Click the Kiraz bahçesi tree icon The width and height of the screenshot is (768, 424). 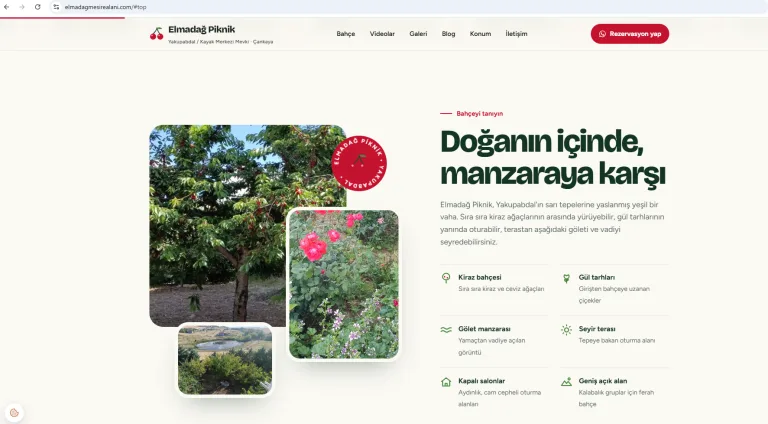coord(446,278)
